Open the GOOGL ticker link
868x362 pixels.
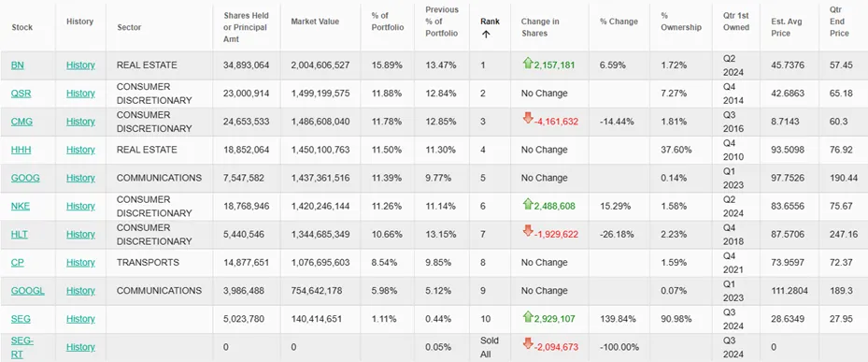click(28, 291)
